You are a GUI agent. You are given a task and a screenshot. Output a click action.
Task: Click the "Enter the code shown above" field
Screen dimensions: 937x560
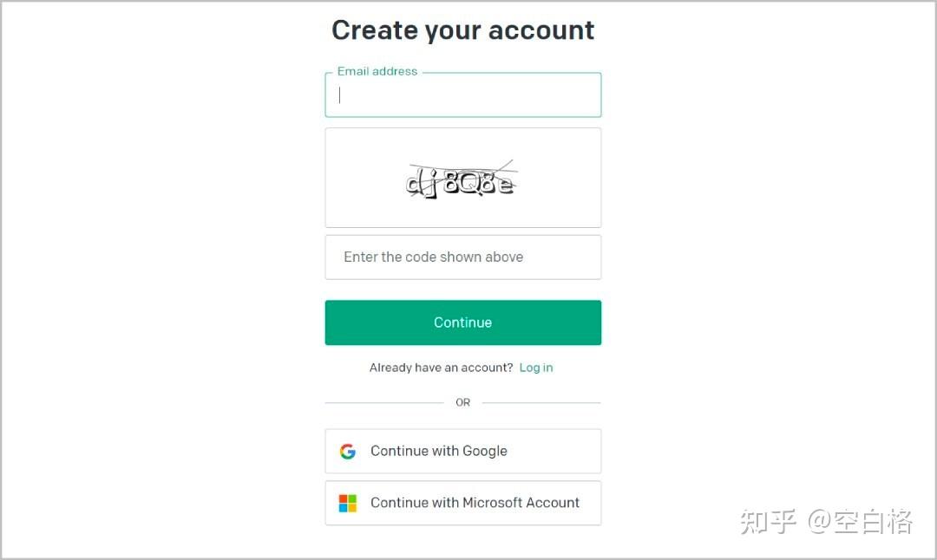tap(462, 257)
